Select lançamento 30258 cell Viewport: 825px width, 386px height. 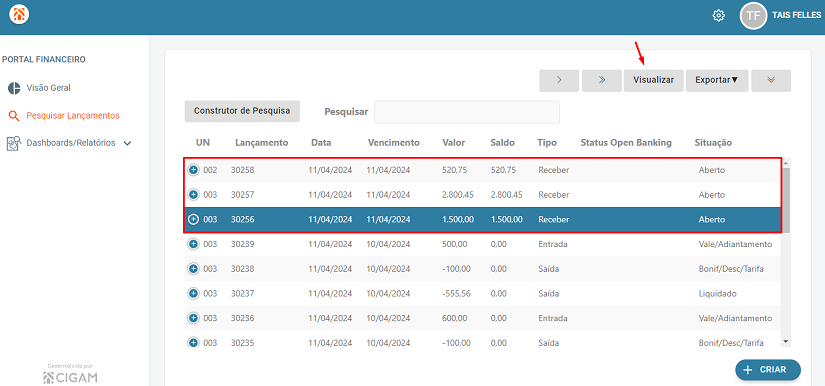pos(243,170)
